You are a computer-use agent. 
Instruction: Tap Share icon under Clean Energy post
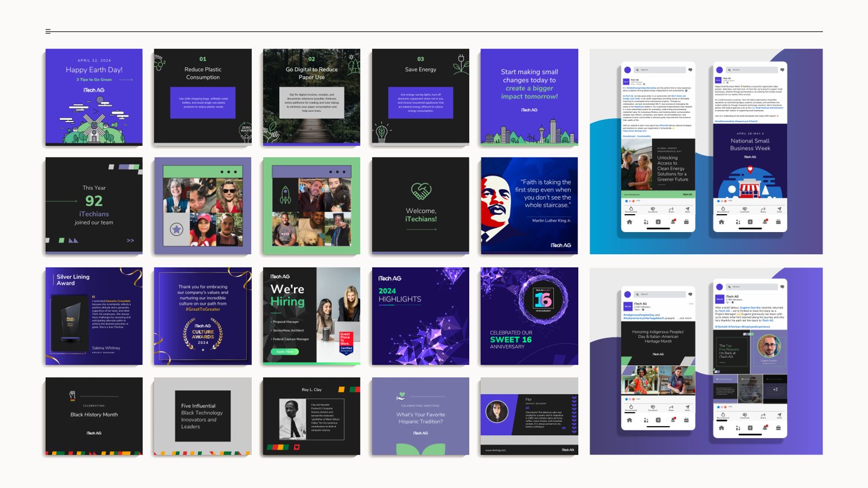(671, 210)
